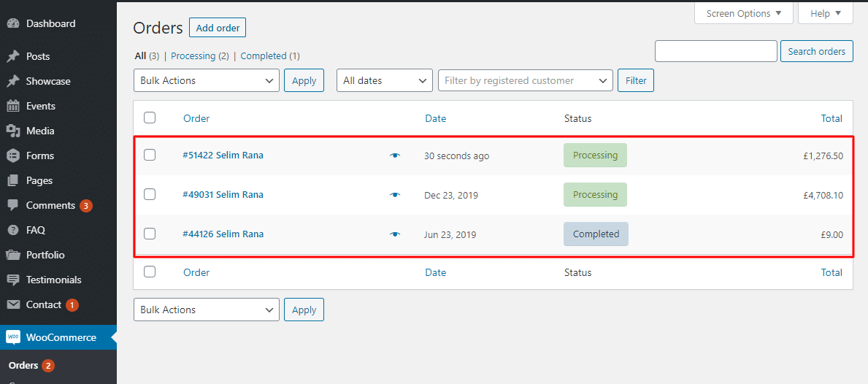Expand the All dates filter dropdown
This screenshot has width=868, height=384.
(x=384, y=80)
